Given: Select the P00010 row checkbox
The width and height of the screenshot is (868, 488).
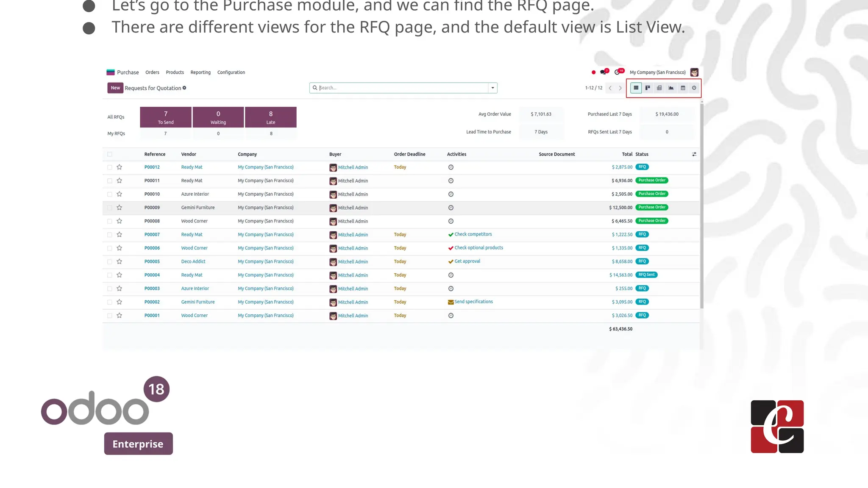Looking at the screenshot, I should tap(110, 194).
